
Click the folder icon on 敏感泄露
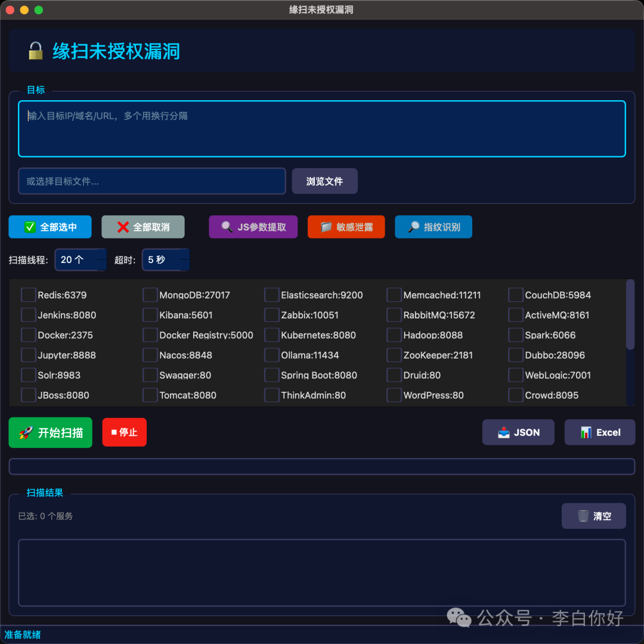[x=326, y=227]
